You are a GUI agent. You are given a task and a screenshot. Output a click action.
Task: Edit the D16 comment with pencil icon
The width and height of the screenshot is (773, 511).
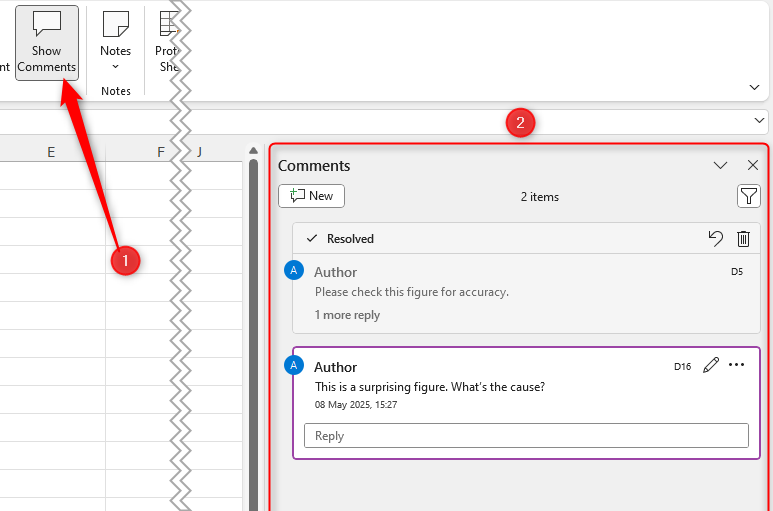(711, 365)
